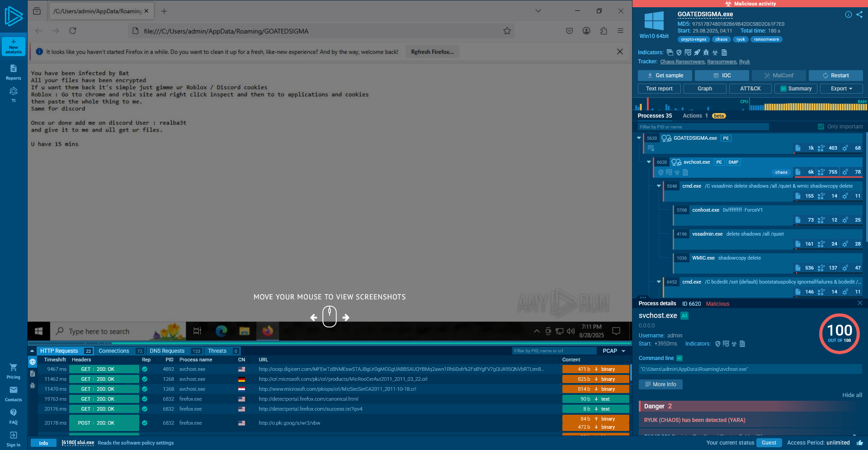Click the info icon near GOATEDSIGMA.exe title
This screenshot has height=450, width=868.
[849, 14]
